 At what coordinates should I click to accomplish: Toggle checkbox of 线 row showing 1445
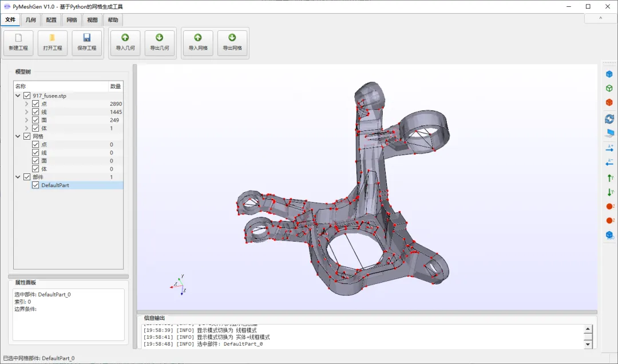[35, 112]
